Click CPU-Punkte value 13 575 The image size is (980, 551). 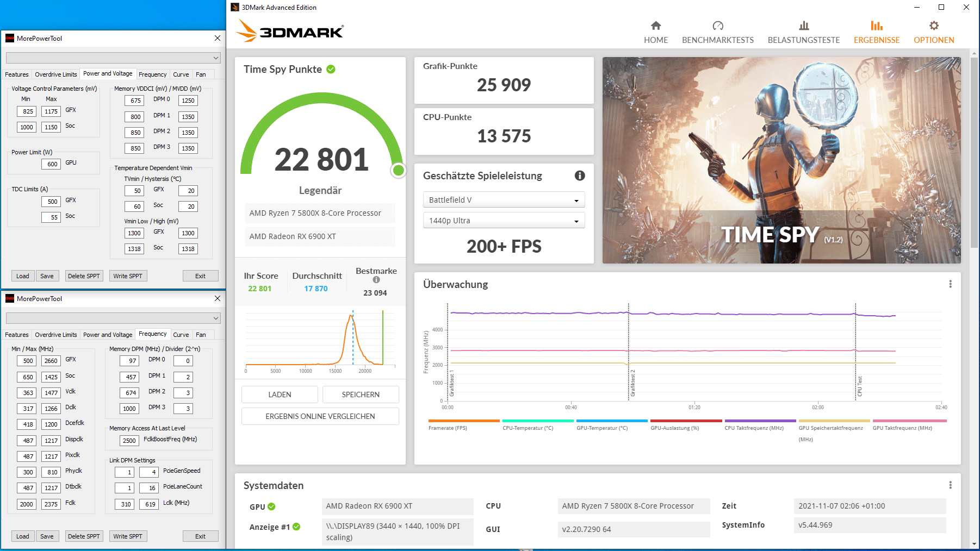tap(504, 136)
